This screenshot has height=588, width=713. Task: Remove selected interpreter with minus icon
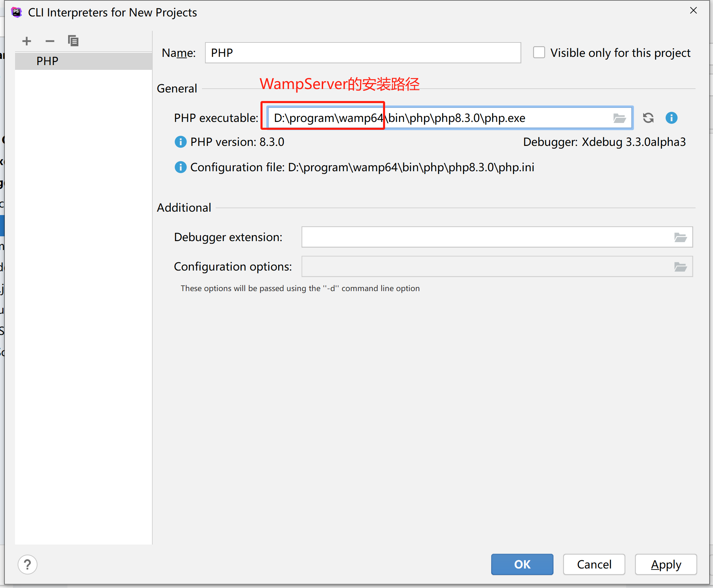click(50, 41)
